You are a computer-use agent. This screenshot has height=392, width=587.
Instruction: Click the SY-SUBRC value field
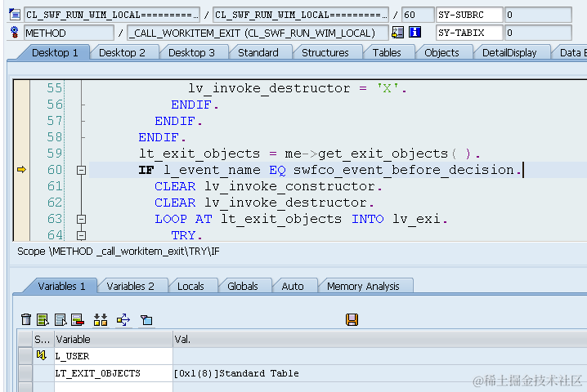click(x=538, y=15)
